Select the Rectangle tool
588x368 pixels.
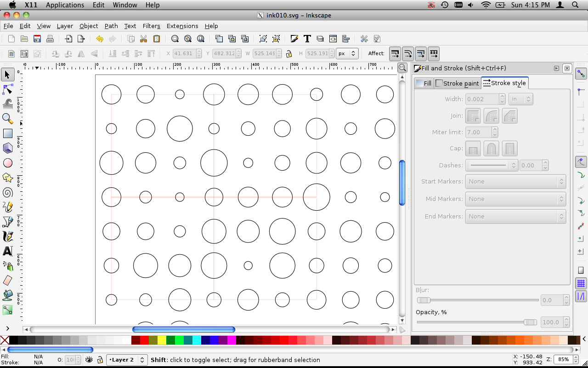point(7,133)
